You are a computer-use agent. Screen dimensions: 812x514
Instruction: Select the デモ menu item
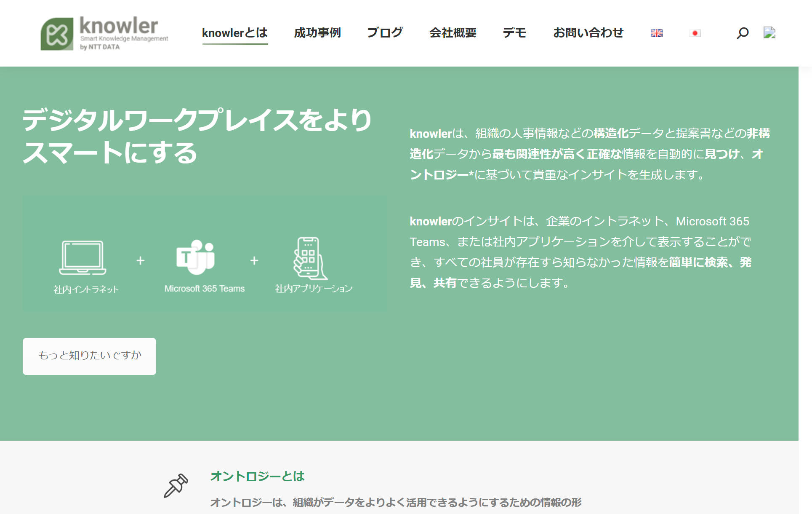tap(514, 33)
